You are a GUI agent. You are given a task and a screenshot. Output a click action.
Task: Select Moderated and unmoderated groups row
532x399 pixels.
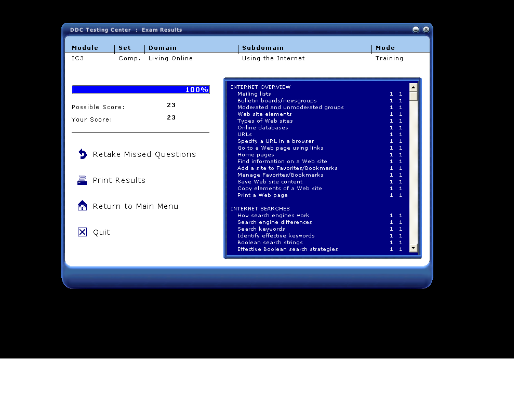(x=320, y=108)
